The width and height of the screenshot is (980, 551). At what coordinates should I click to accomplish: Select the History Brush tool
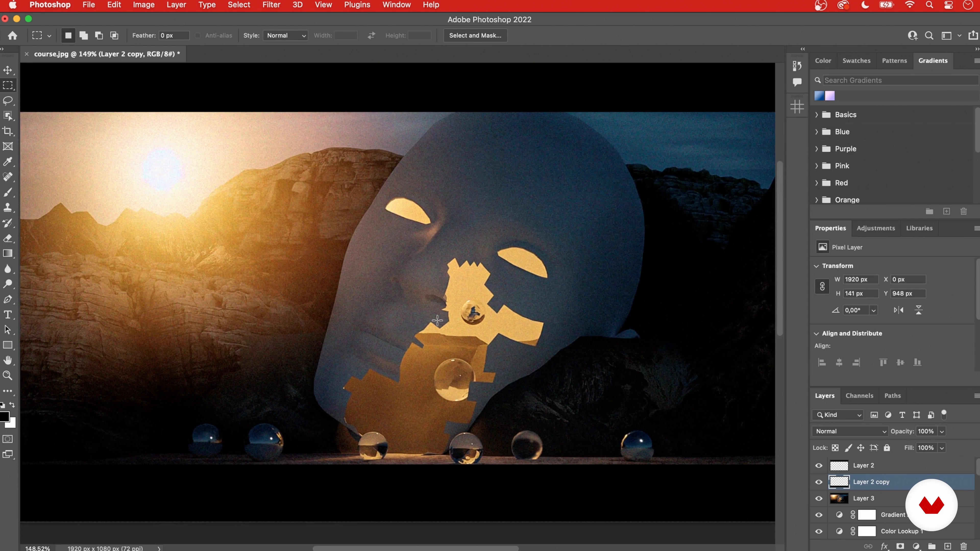tap(8, 223)
